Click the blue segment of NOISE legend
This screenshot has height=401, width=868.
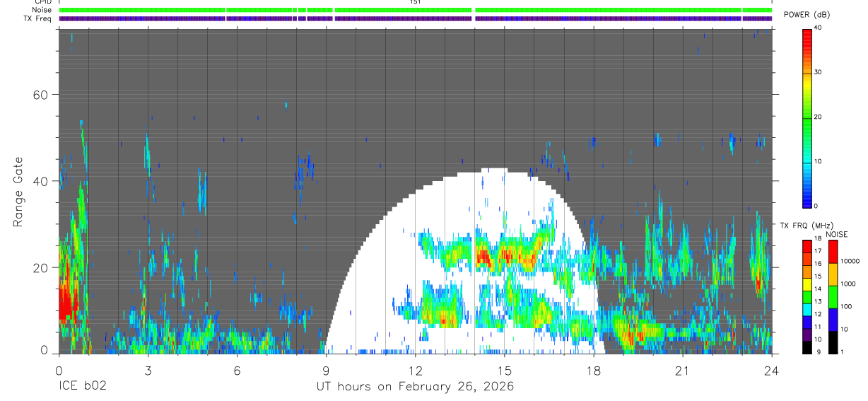click(833, 319)
